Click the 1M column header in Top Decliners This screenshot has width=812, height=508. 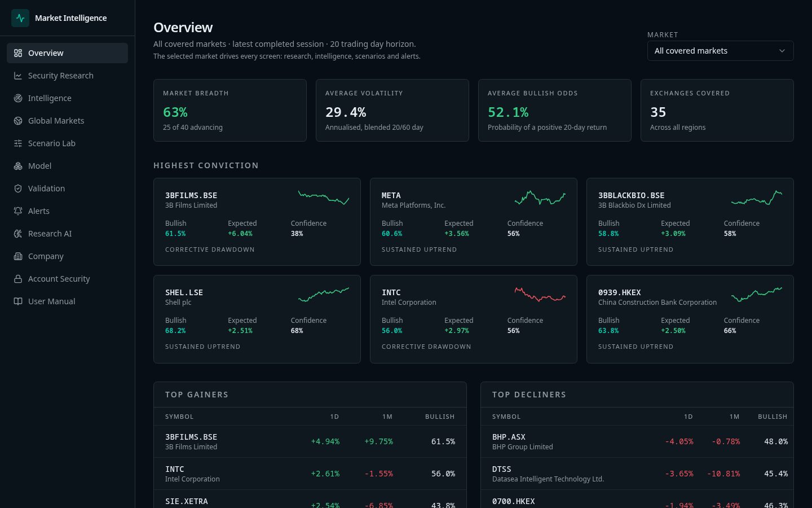(734, 417)
